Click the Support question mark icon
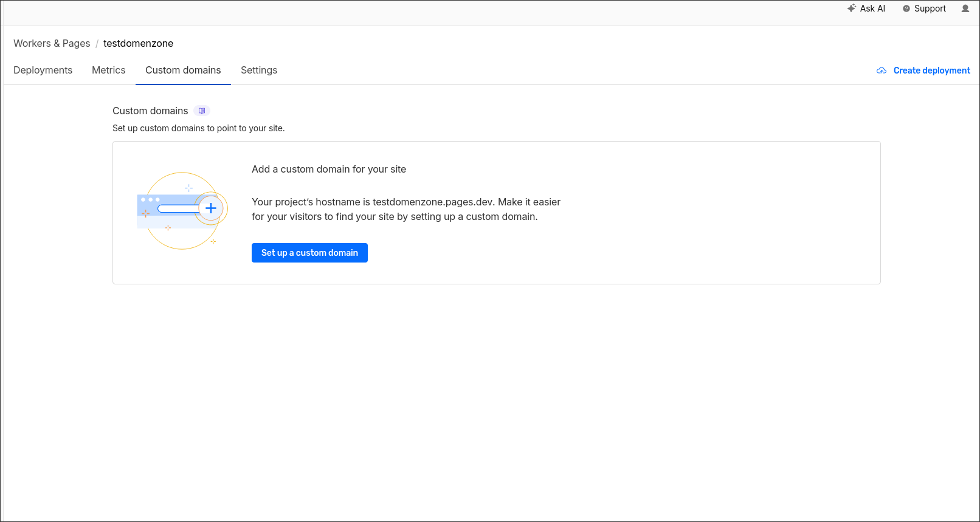This screenshot has width=980, height=522. pyautogui.click(x=906, y=9)
